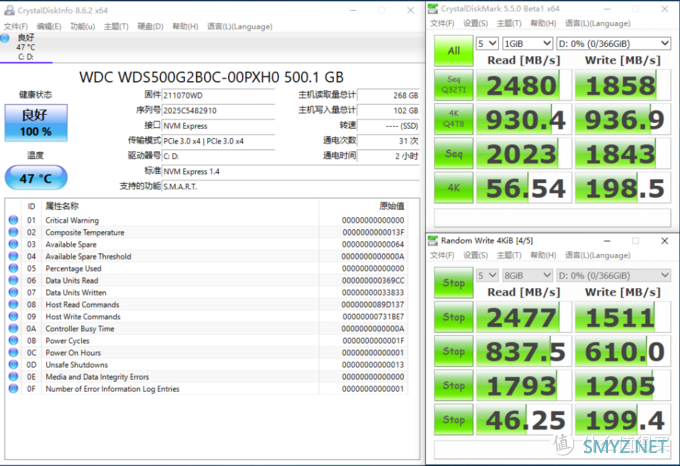The height and width of the screenshot is (466, 680).
Task: Click the 268 GB host reads total field
Action: point(389,95)
